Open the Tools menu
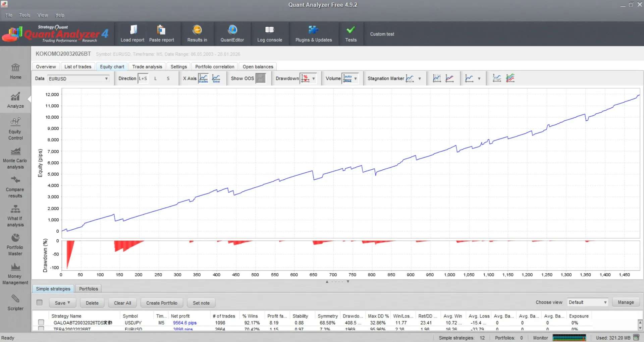Viewport: 644px width, 342px height. [x=24, y=15]
